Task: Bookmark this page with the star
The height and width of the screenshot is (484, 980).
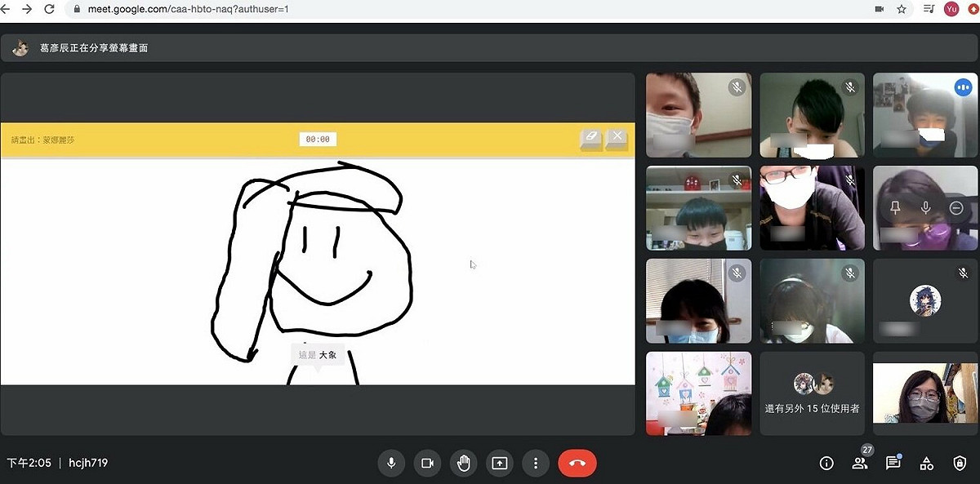Action: pyautogui.click(x=902, y=9)
